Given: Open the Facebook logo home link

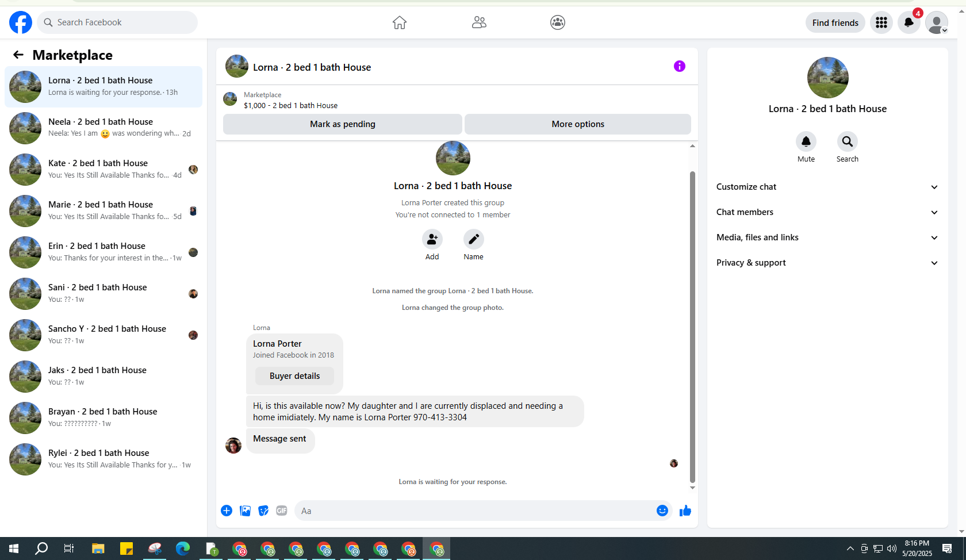Looking at the screenshot, I should [21, 22].
